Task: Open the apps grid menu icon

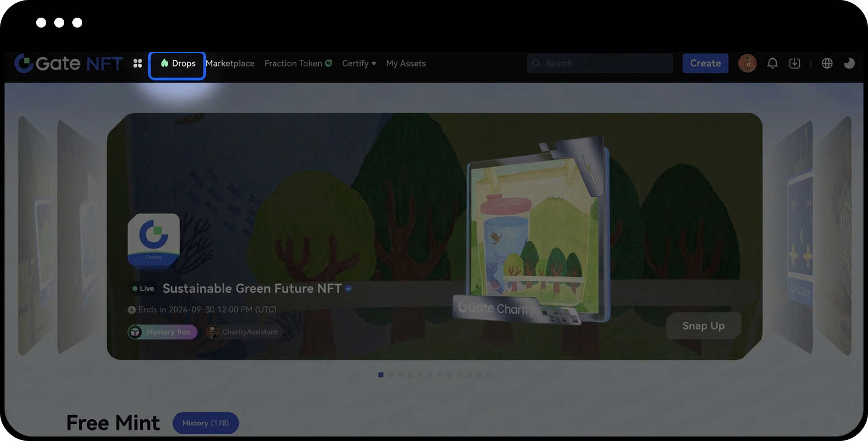Action: pyautogui.click(x=138, y=64)
